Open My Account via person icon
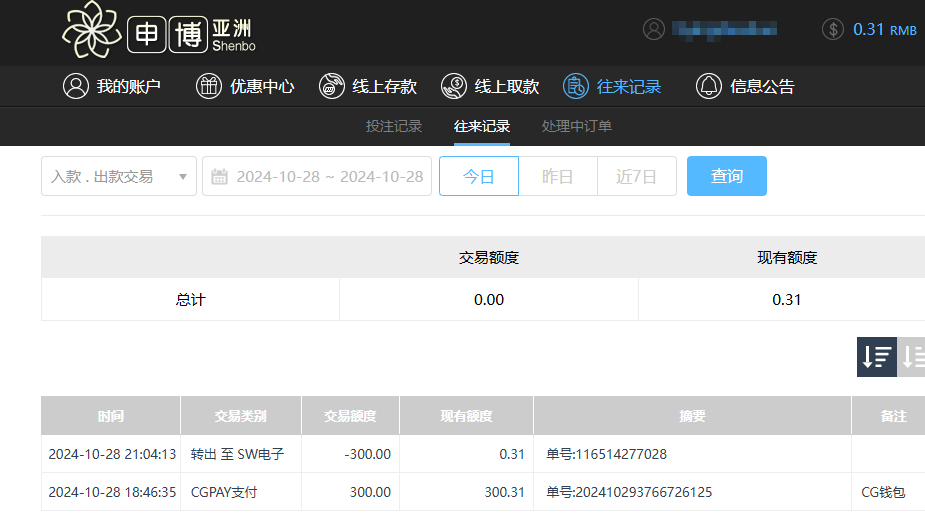925x521 pixels. tap(76, 86)
